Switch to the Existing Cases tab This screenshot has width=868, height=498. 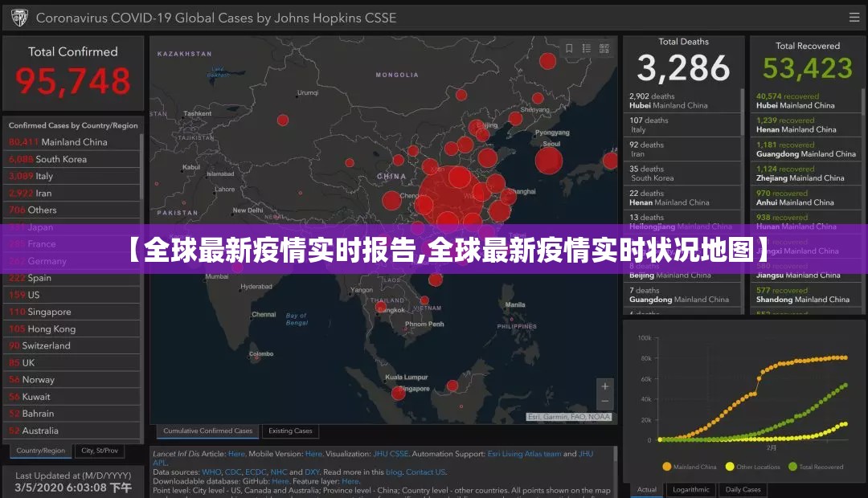coord(290,431)
